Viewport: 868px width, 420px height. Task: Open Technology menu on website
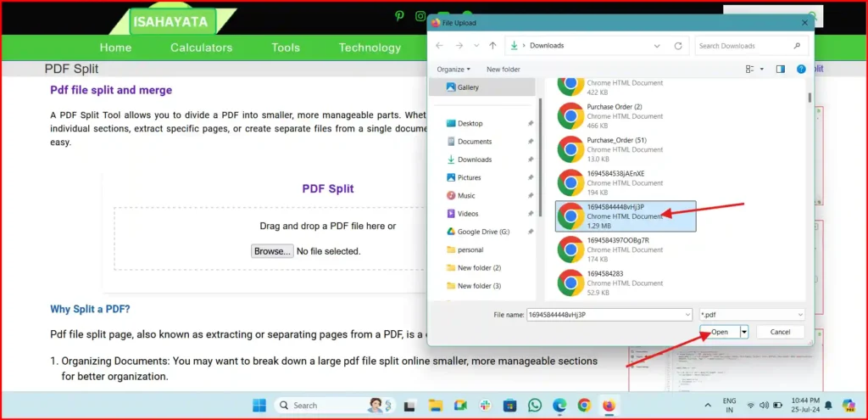pyautogui.click(x=370, y=48)
